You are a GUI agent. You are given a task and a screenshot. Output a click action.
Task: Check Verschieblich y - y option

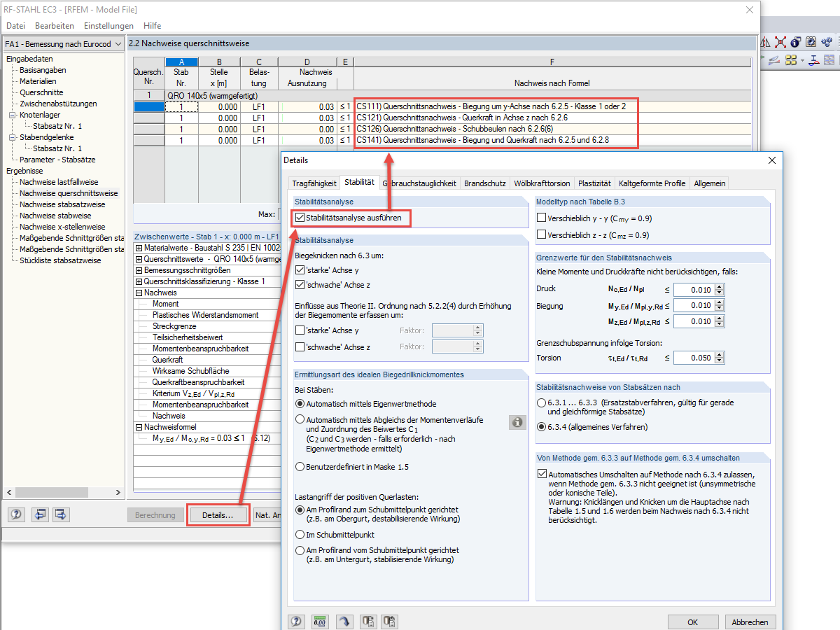[541, 218]
